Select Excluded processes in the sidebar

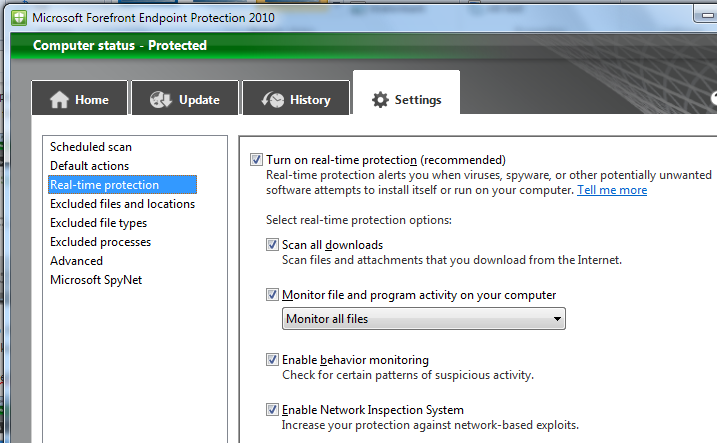[x=100, y=242]
